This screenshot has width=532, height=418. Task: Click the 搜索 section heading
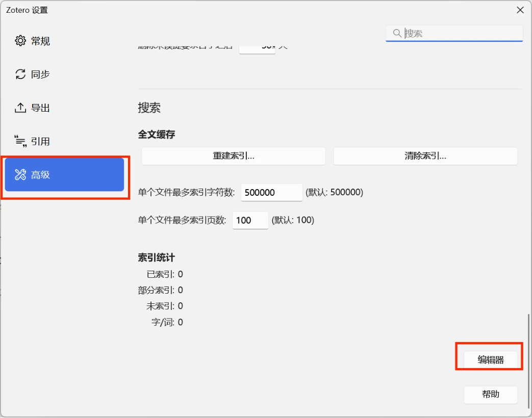149,108
